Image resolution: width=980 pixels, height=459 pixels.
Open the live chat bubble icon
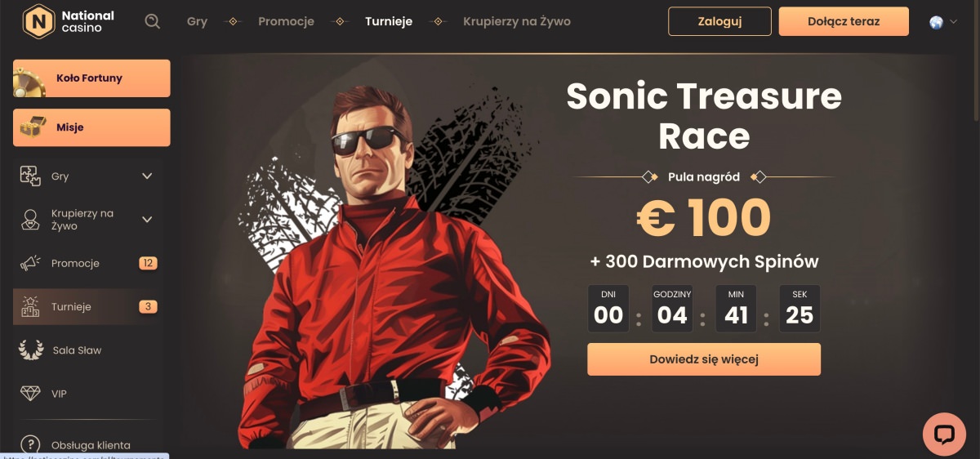tap(944, 434)
